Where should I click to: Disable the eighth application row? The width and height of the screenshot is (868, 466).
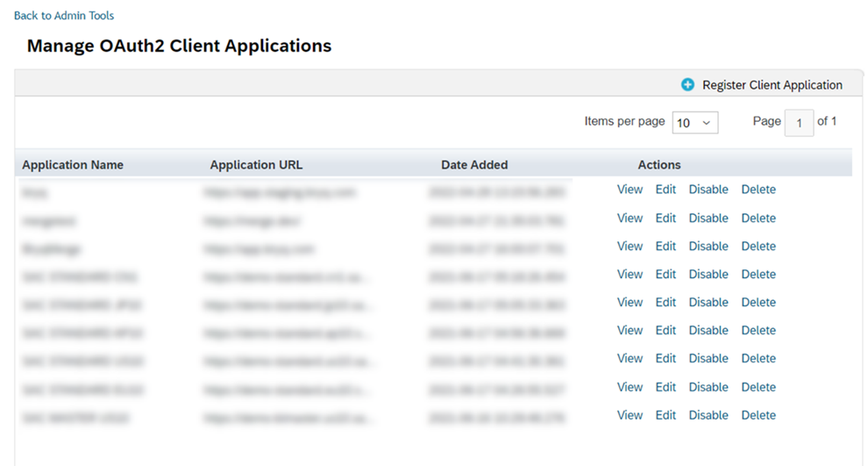coord(708,387)
